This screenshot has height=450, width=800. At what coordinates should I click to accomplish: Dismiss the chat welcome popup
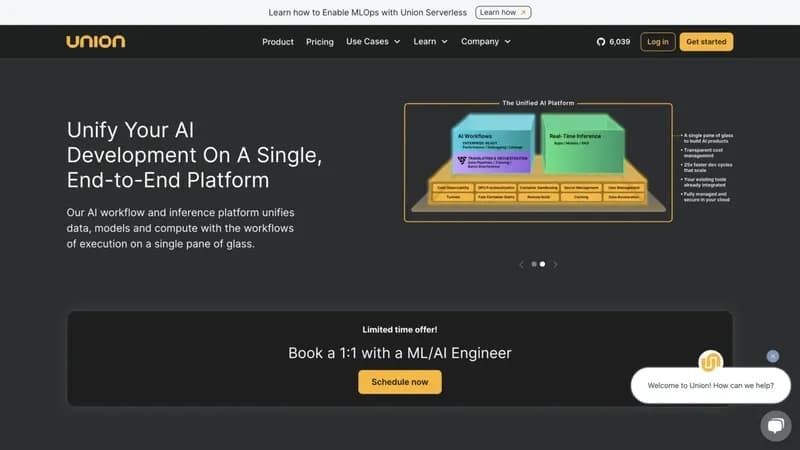point(772,356)
